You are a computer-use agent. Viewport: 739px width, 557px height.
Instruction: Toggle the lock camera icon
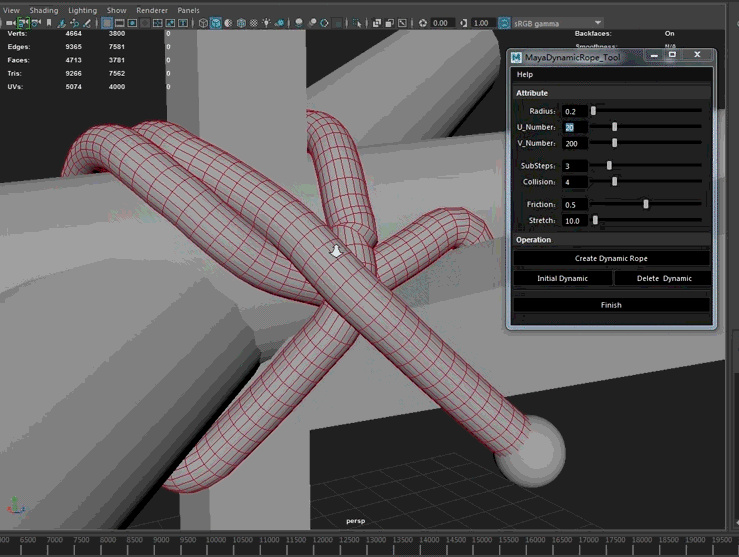pos(23,23)
